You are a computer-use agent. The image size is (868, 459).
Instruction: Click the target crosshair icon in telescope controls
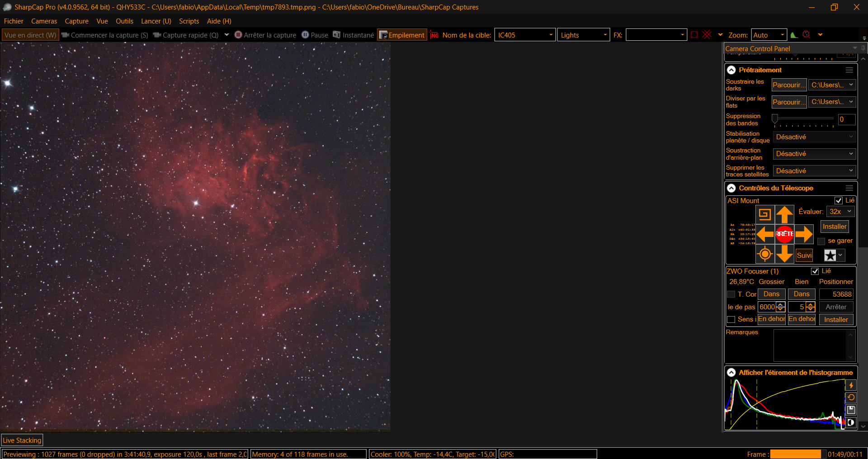point(765,254)
